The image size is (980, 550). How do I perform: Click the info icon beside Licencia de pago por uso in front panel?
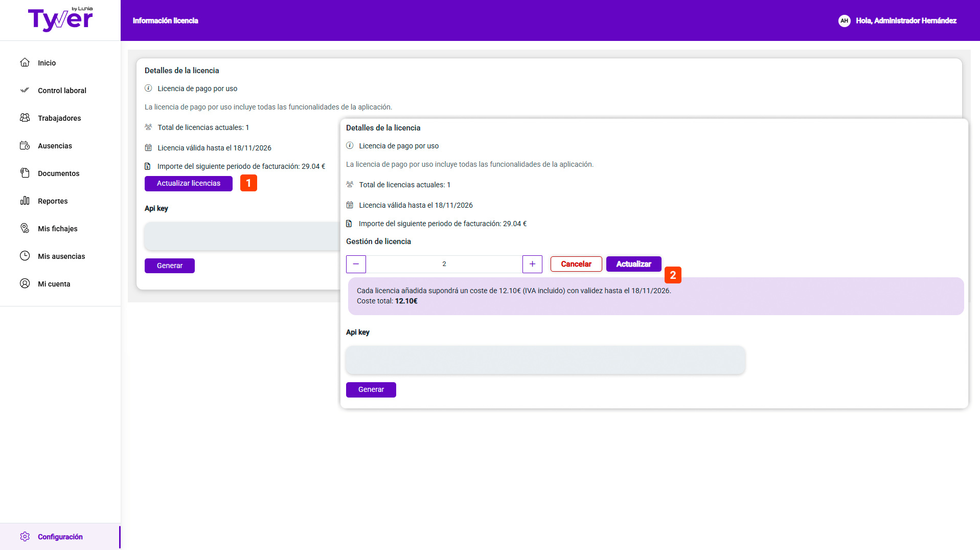[x=350, y=145]
